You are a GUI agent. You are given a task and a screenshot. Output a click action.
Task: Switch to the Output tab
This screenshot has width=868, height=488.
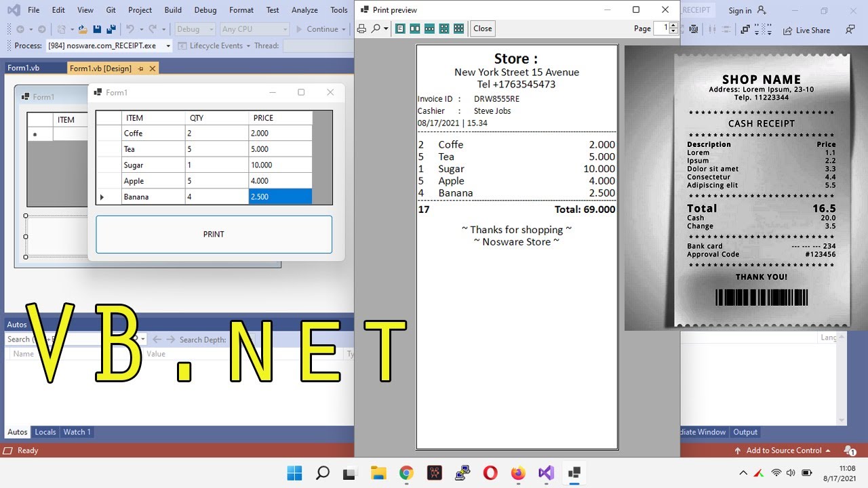click(x=745, y=432)
